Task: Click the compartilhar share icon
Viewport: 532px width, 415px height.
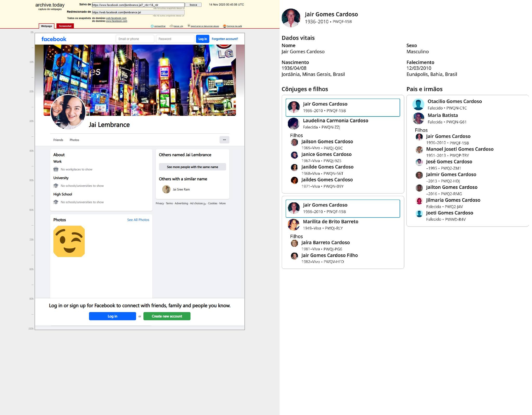Action: pyautogui.click(x=152, y=26)
